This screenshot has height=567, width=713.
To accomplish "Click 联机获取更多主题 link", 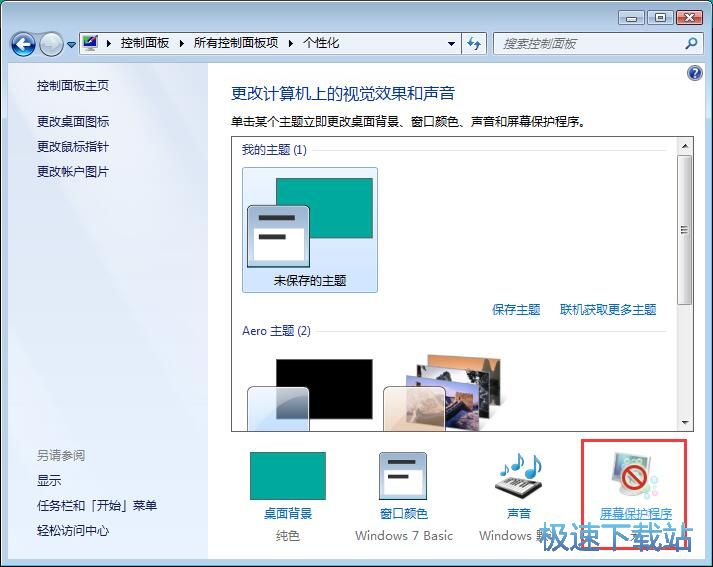I will point(608,310).
